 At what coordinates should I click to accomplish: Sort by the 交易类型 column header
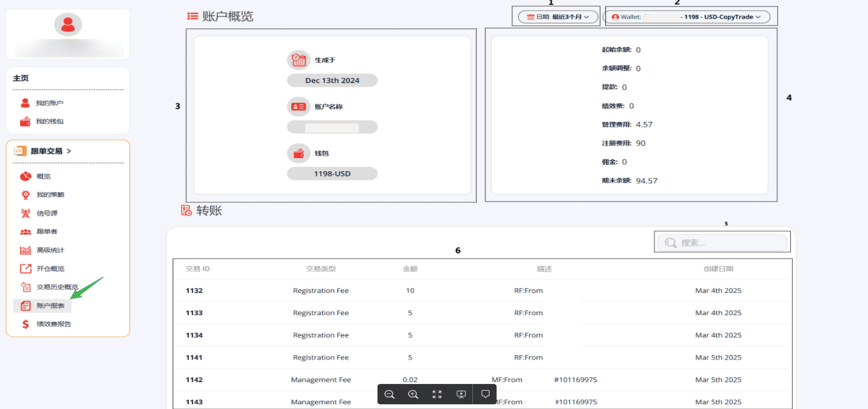tap(321, 269)
